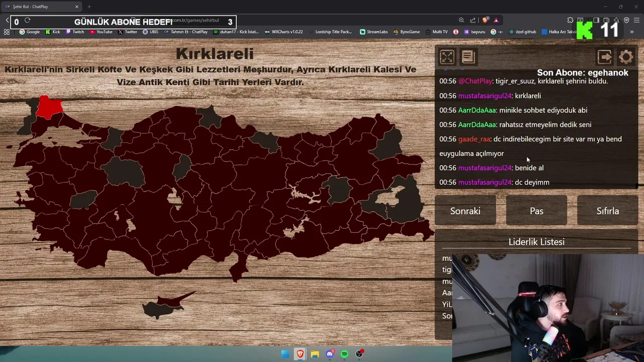Click the Liderlik Listesi heading
Image resolution: width=644 pixels, height=362 pixels.
(x=536, y=242)
